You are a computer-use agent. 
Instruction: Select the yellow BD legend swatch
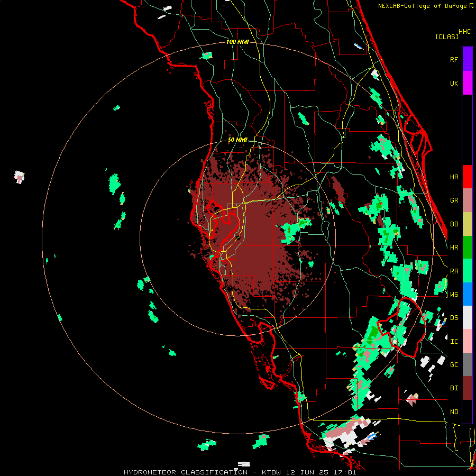(467, 224)
